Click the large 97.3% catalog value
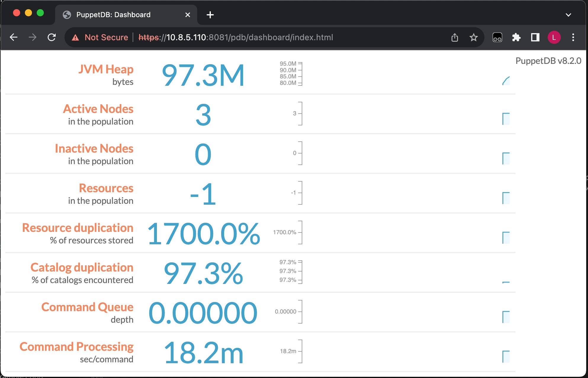Screen dimensions: 588x378 [203, 274]
